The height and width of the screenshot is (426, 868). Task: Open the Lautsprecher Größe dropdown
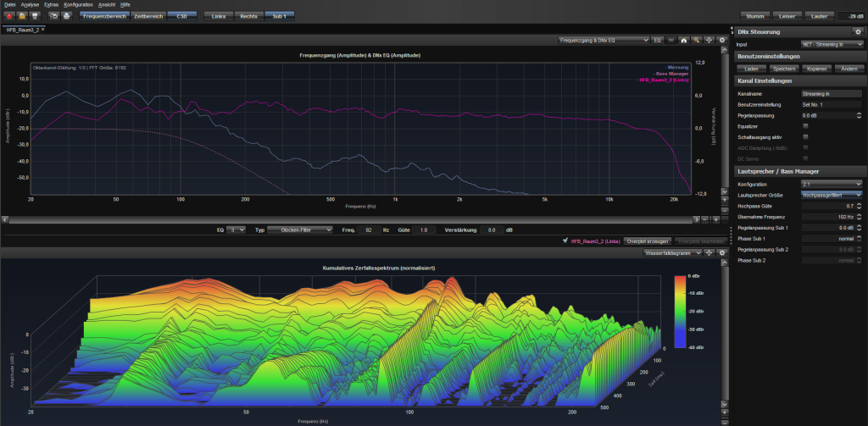coord(832,195)
